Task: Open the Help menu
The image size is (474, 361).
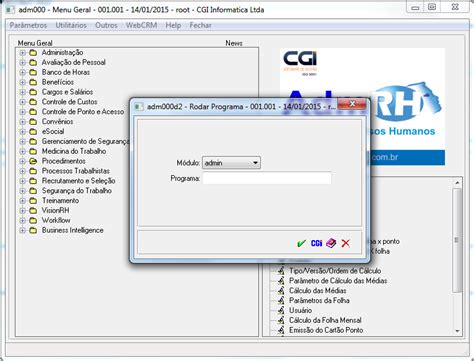Action: [x=173, y=25]
